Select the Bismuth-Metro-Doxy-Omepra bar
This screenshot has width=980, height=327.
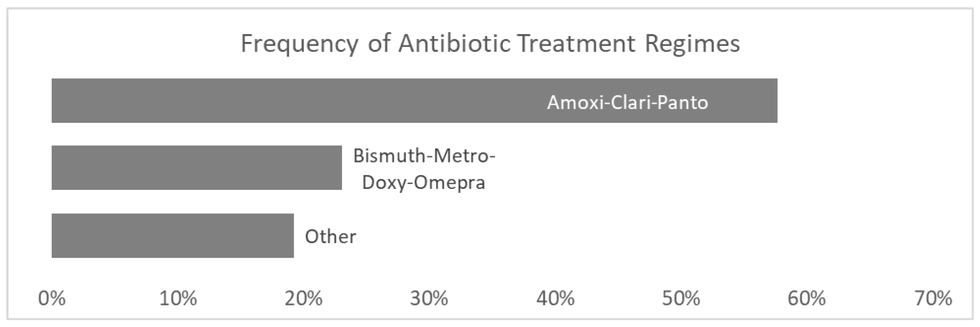(x=197, y=167)
